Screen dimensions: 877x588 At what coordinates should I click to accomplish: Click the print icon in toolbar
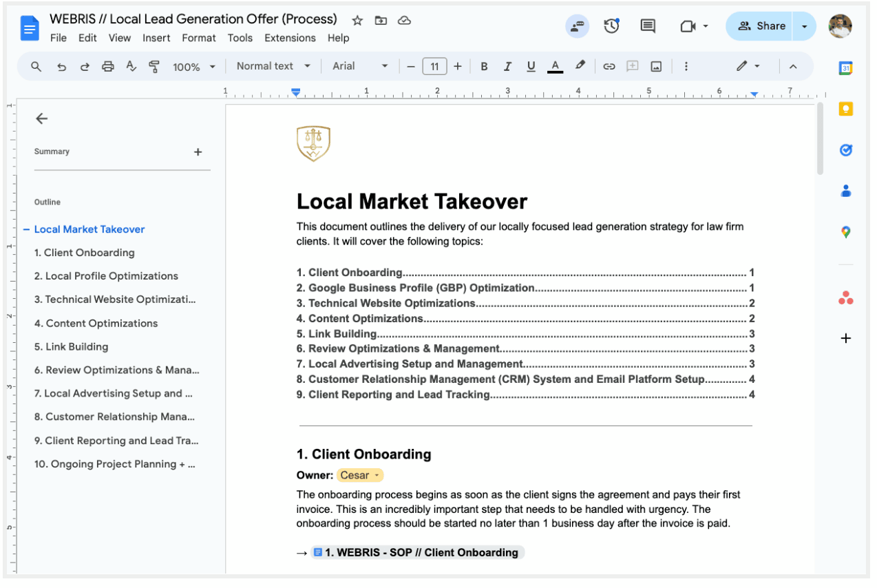[x=107, y=67]
